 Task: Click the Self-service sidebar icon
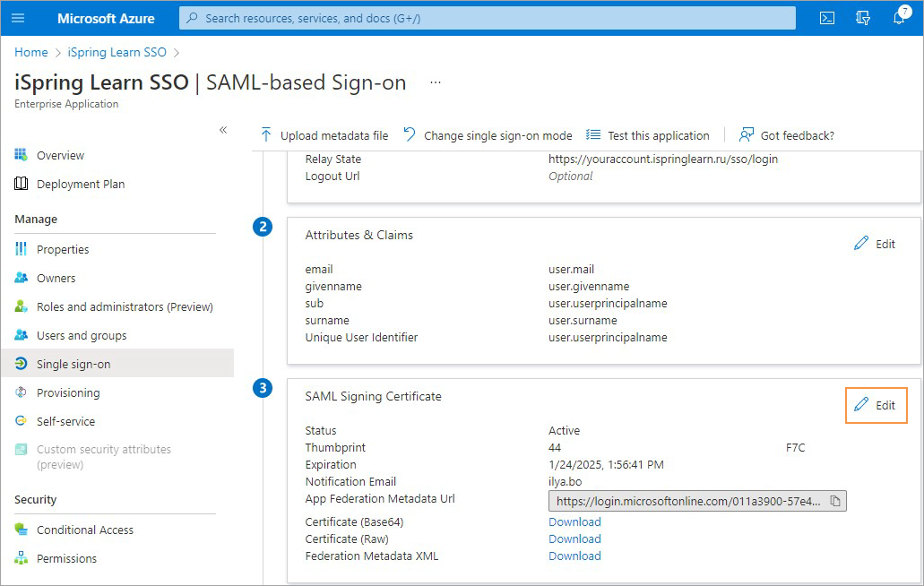[x=21, y=421]
